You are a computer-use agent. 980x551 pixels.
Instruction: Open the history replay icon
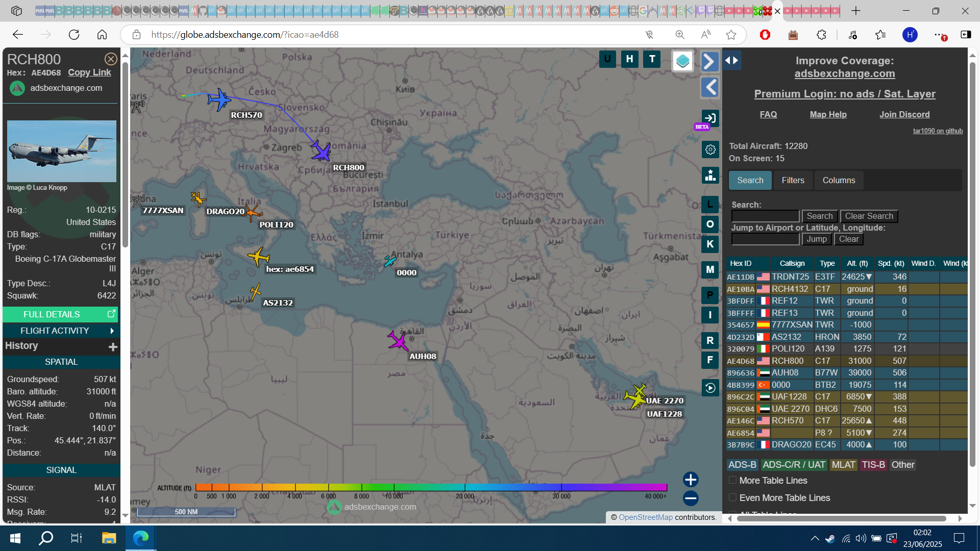(710, 388)
